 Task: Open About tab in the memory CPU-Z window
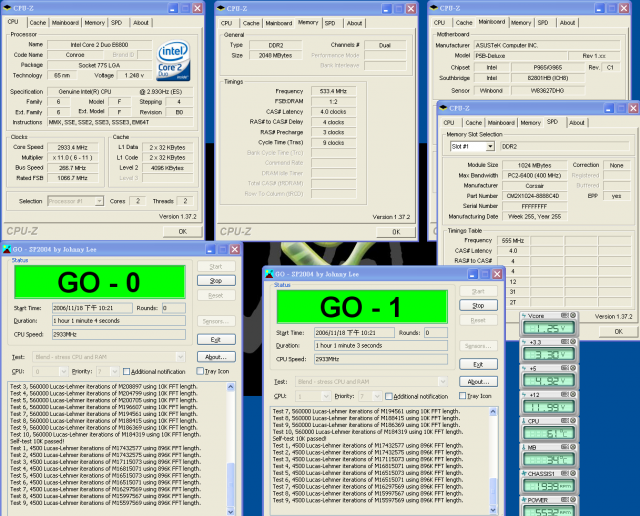tap(354, 23)
